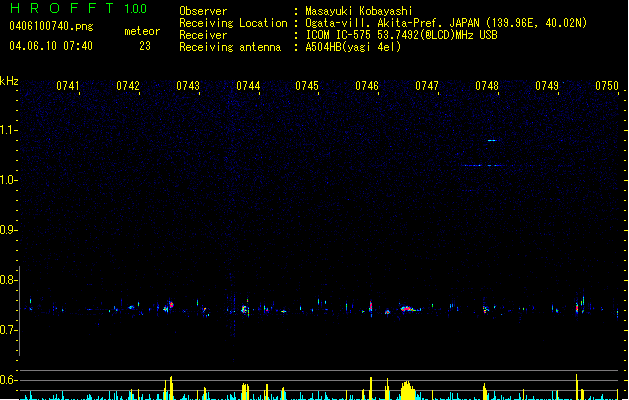
Task: Click the 0742 time marker
Action: point(128,86)
